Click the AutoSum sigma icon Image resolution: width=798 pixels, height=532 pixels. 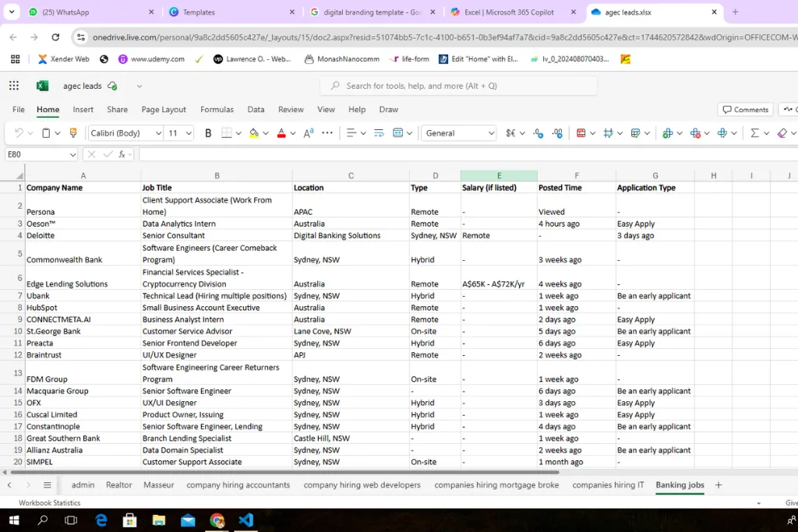pyautogui.click(x=754, y=133)
